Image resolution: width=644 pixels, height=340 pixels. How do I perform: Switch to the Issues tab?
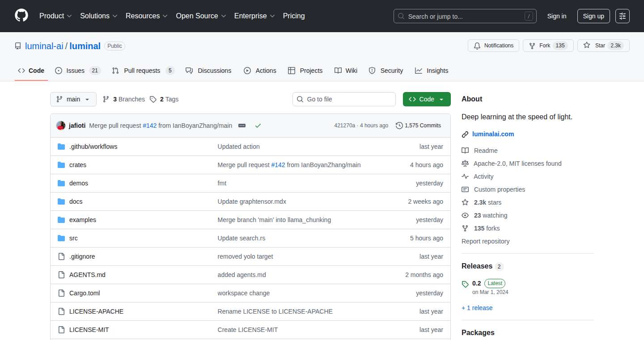point(78,71)
